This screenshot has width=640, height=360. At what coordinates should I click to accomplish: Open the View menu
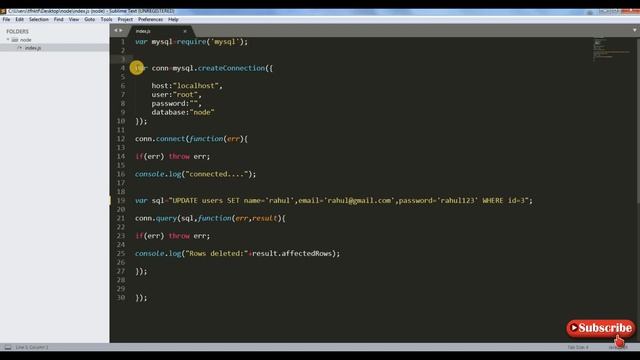[74, 20]
